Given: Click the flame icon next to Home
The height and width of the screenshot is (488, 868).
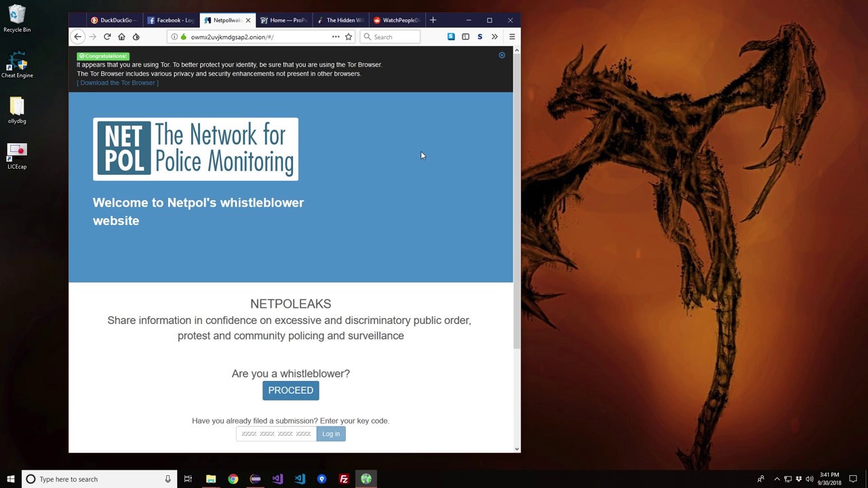Looking at the screenshot, I should [x=136, y=37].
